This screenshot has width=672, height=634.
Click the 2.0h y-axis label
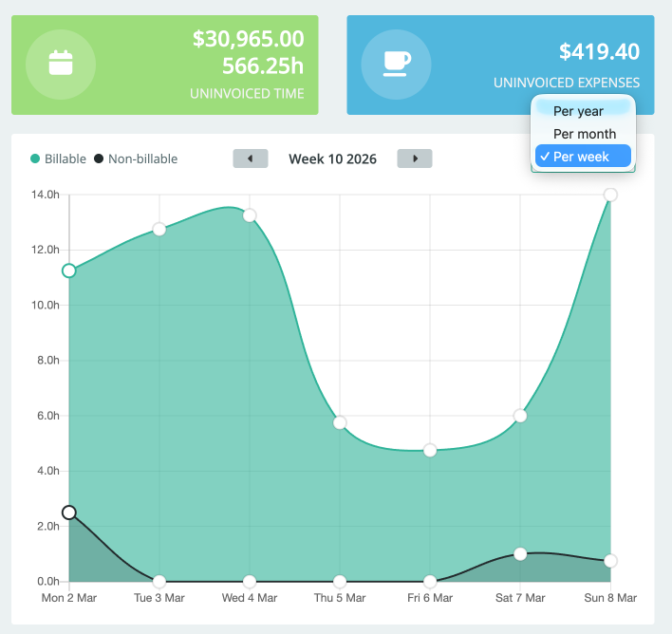click(48, 526)
